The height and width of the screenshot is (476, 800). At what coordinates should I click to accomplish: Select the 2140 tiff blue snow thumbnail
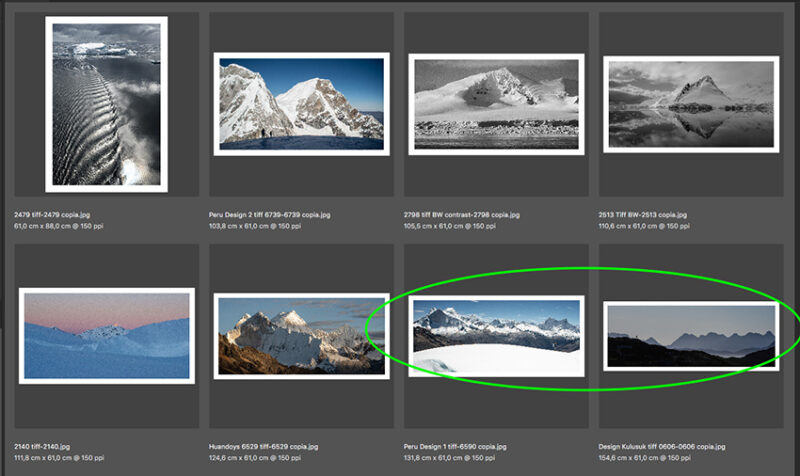pyautogui.click(x=106, y=336)
